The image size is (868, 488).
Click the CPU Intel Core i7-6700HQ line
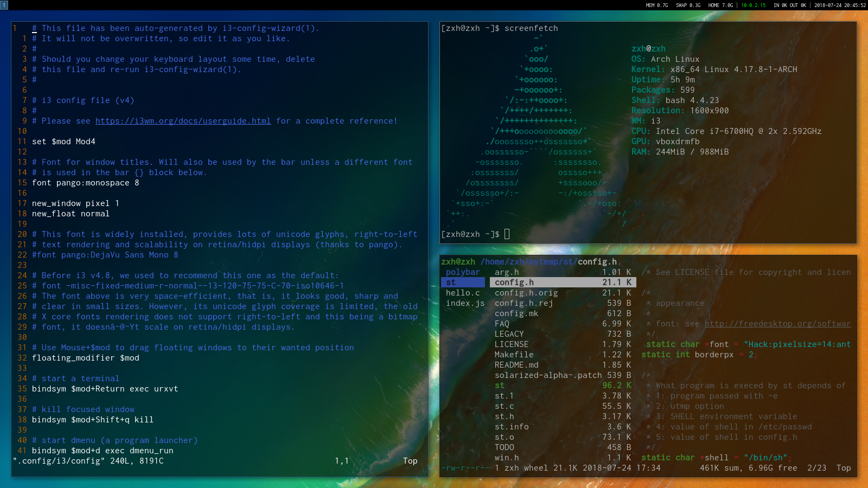(x=726, y=131)
